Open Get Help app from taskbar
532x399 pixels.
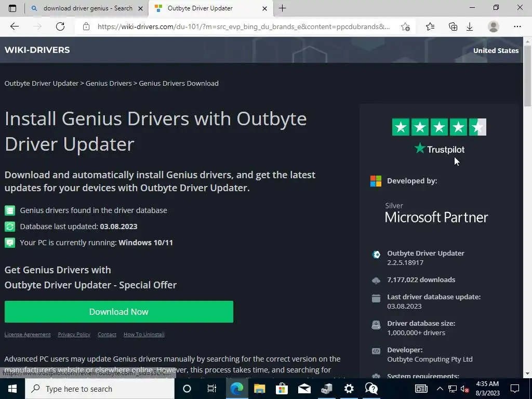click(x=371, y=389)
